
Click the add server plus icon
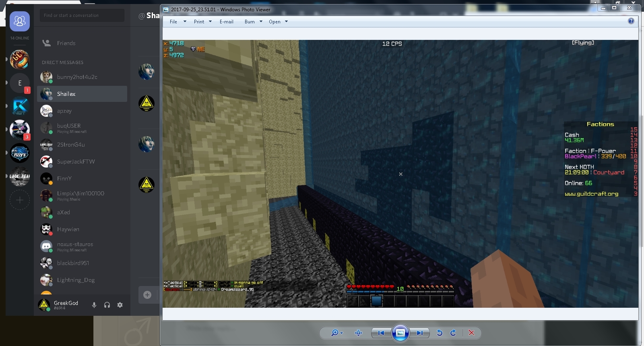[x=20, y=200]
